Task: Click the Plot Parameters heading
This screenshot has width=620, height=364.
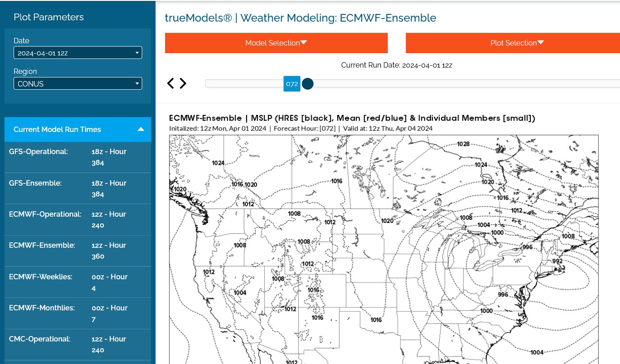Action: [x=49, y=17]
